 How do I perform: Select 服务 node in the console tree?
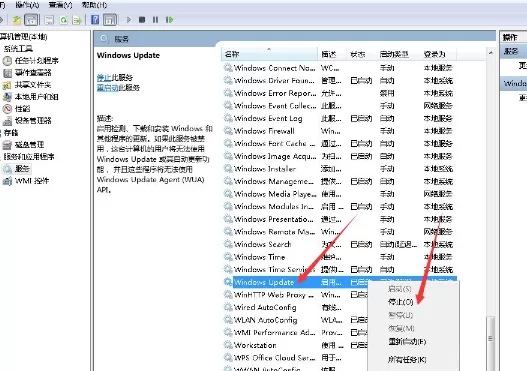click(x=22, y=169)
